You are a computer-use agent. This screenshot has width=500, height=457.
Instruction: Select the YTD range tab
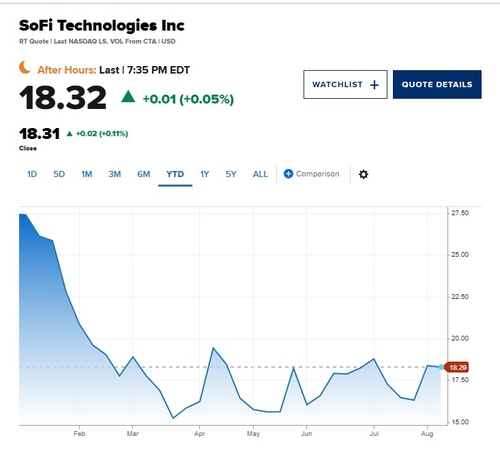point(175,174)
